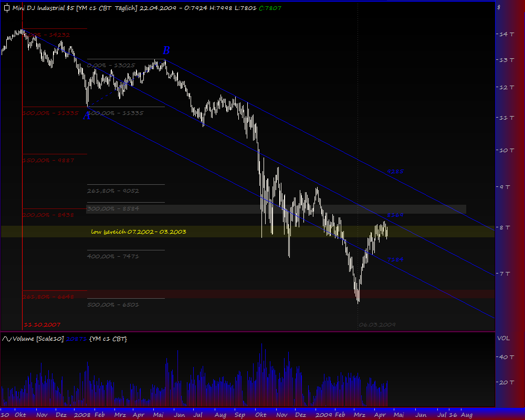The image size is (525, 420).
Task: Click the red label "150,00% - 9887"
Action: click(x=48, y=161)
